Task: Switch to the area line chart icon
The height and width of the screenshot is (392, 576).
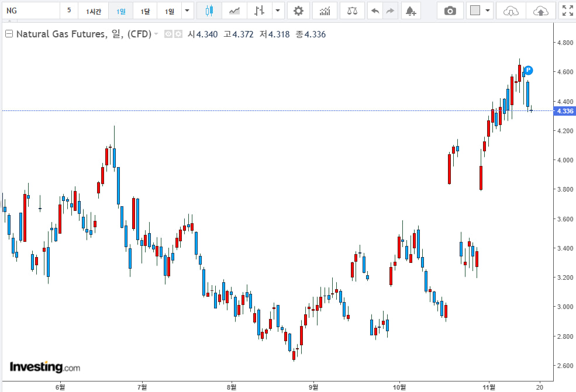Action: [234, 11]
